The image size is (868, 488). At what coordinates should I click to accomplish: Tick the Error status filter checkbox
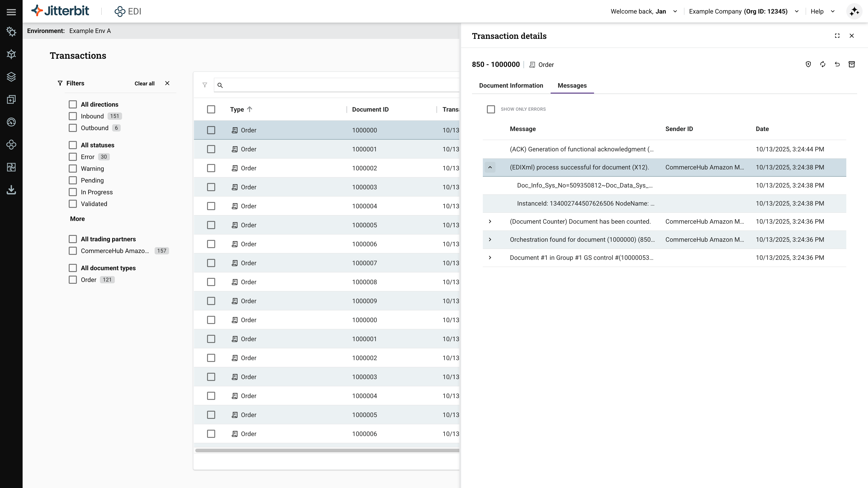pos(72,157)
